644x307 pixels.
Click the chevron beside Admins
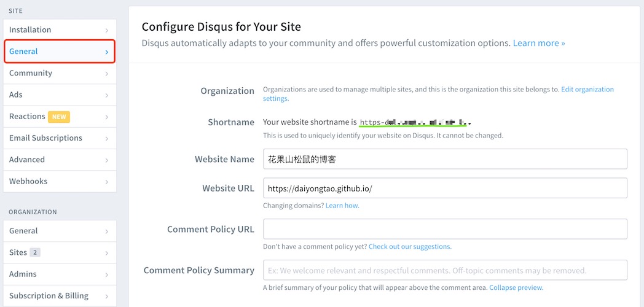pyautogui.click(x=107, y=275)
